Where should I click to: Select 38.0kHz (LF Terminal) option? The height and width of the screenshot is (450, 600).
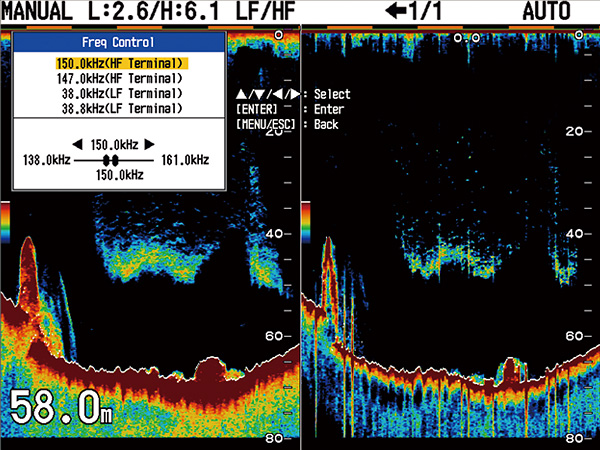click(x=122, y=93)
